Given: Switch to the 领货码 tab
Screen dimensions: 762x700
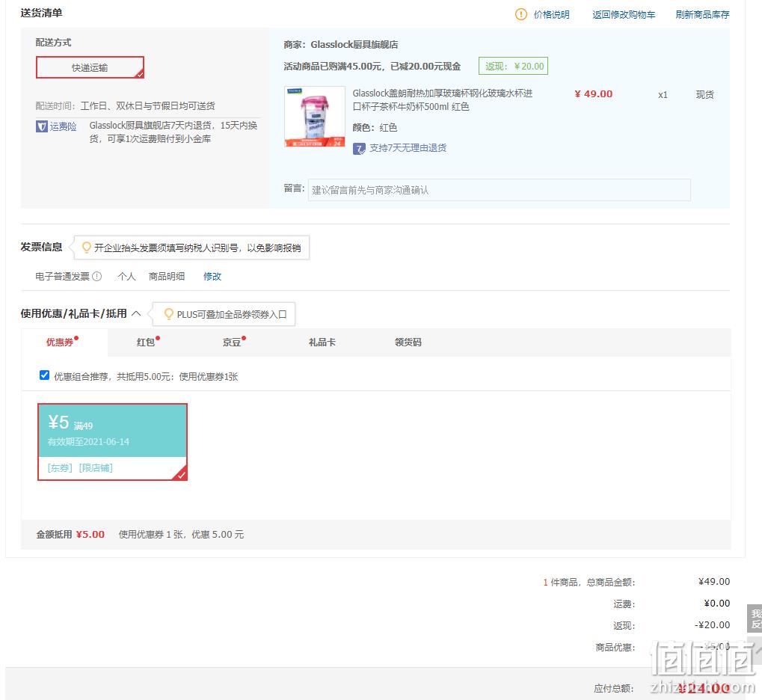Looking at the screenshot, I should tap(408, 343).
